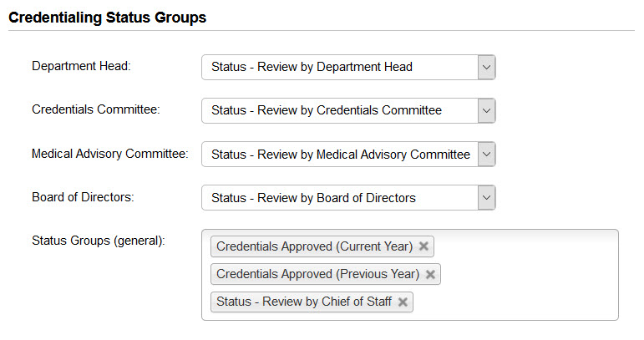Click the 'Department Head:' field label
The image size is (644, 340).
pyautogui.click(x=81, y=66)
